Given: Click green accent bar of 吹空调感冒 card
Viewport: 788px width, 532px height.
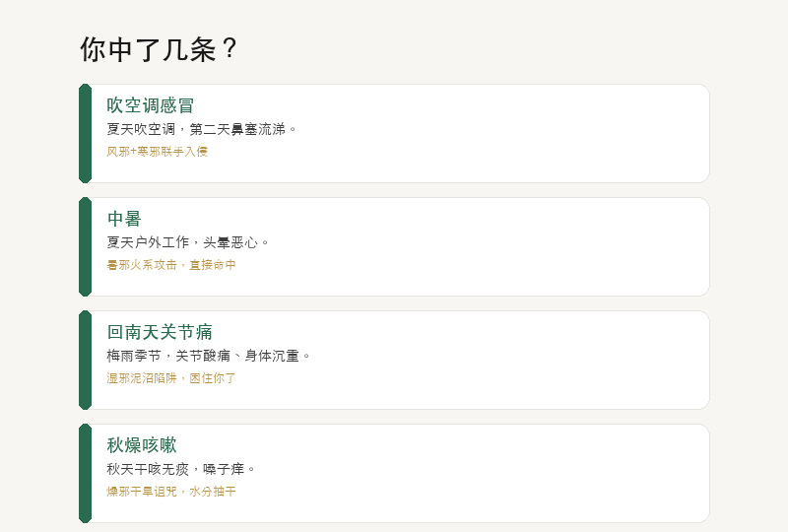Looking at the screenshot, I should coord(86,133).
